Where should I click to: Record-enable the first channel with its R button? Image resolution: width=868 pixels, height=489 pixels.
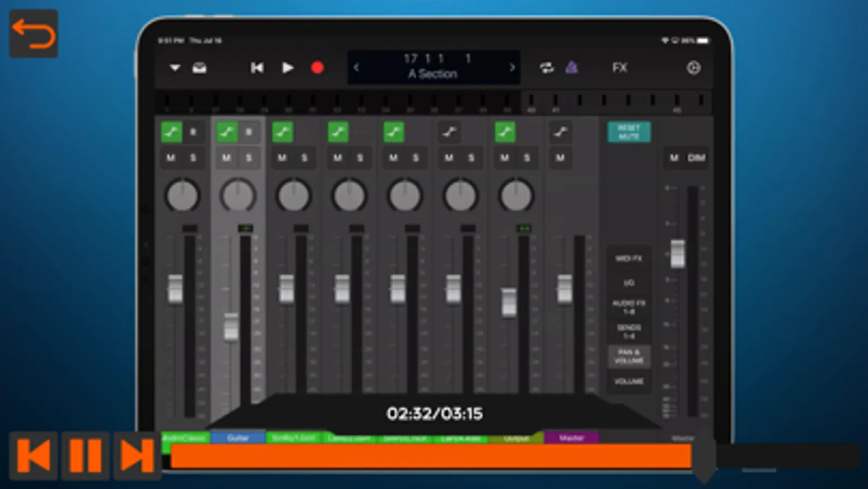[193, 132]
